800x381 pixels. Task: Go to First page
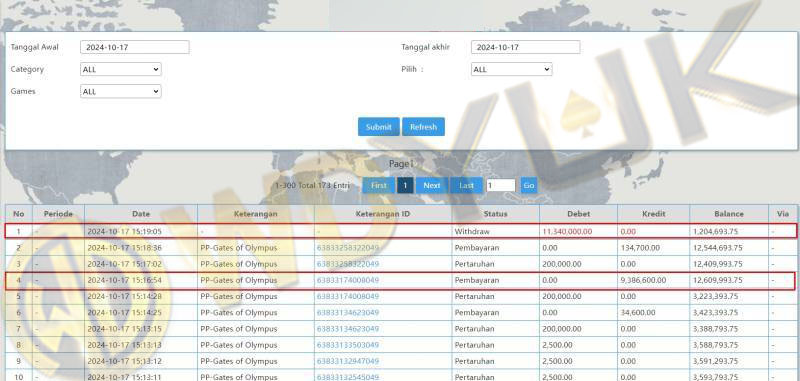coord(379,185)
